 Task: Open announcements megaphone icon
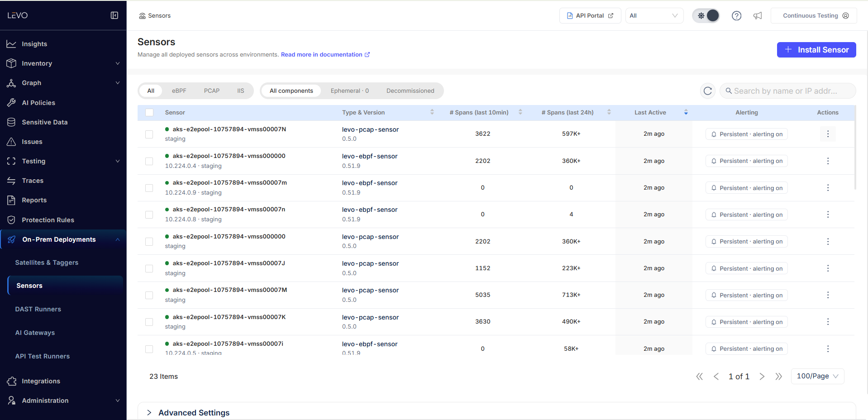758,16
